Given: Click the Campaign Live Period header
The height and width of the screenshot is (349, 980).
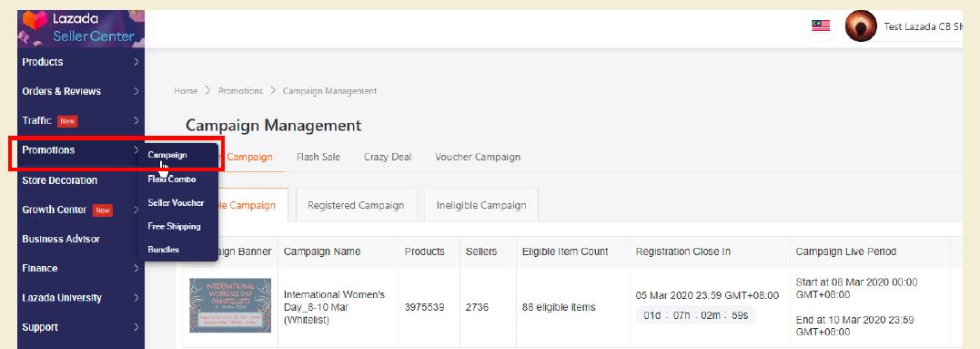Looking at the screenshot, I should click(x=845, y=251).
